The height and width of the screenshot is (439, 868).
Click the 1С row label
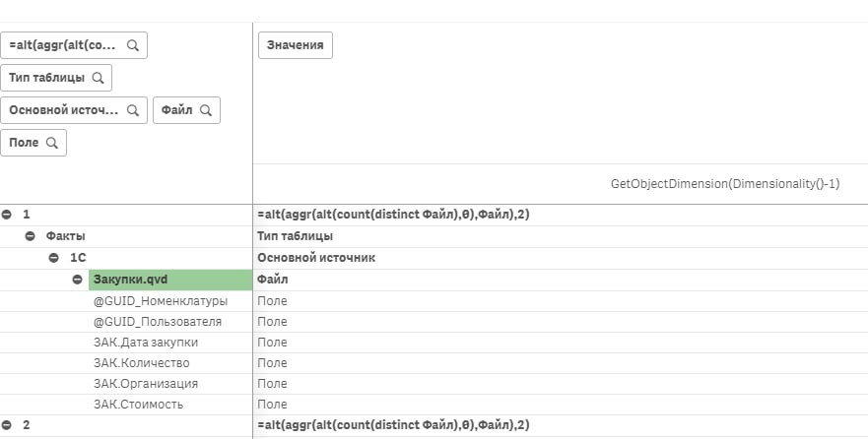[78, 258]
